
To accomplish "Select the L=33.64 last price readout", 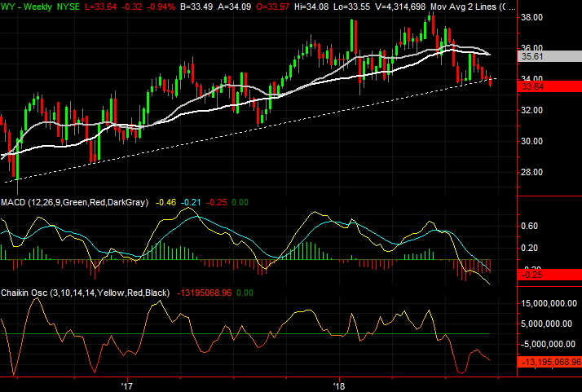I will [100, 7].
